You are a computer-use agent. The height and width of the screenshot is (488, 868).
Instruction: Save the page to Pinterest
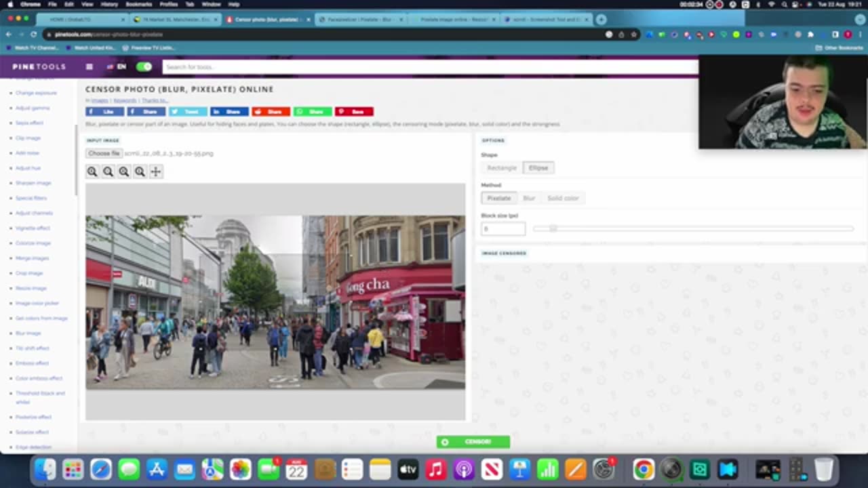click(x=354, y=111)
